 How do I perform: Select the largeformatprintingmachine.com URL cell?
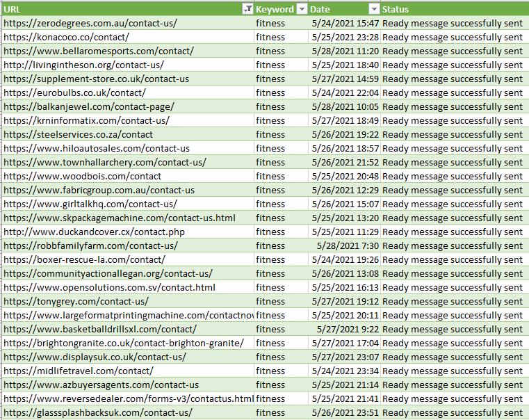(x=128, y=316)
